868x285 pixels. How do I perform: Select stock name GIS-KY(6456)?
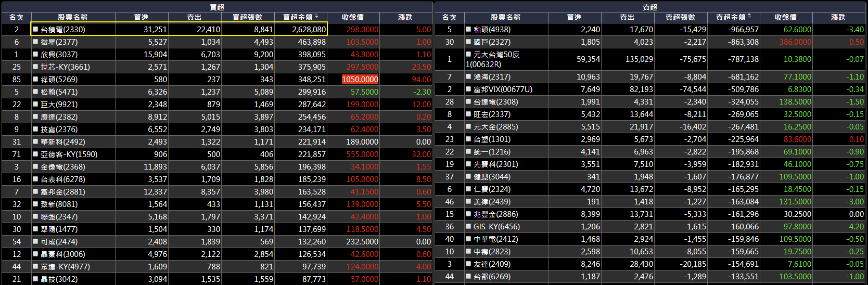(496, 227)
